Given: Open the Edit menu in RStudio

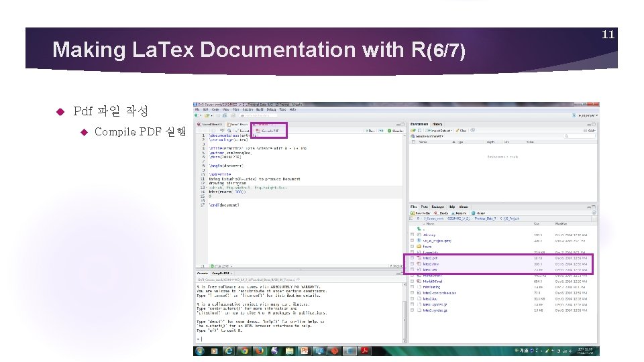Looking at the screenshot, I should coord(206,109).
